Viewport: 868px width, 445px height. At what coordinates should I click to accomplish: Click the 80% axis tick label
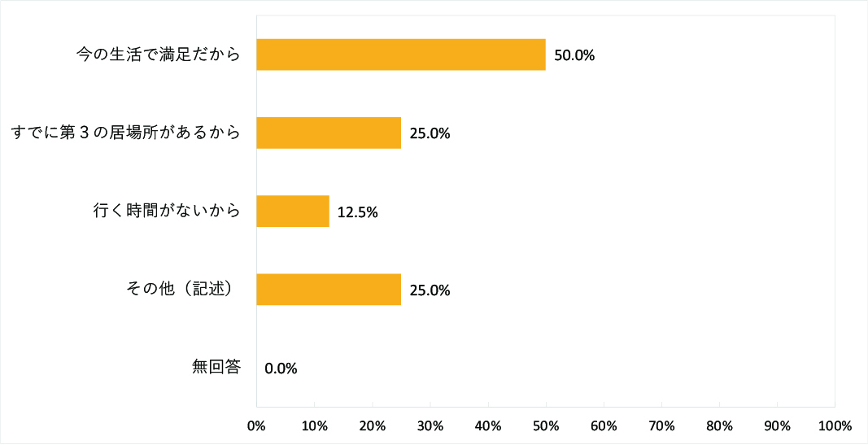[719, 426]
